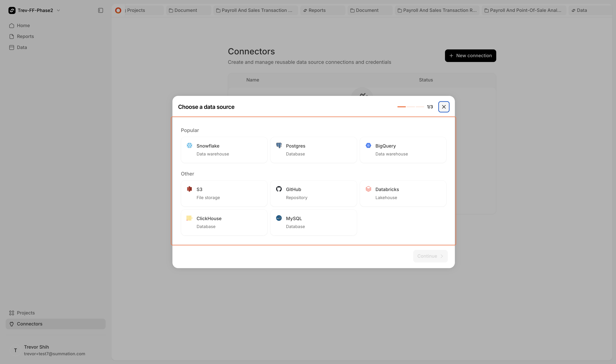Open Reports in the sidebar

click(x=55, y=36)
